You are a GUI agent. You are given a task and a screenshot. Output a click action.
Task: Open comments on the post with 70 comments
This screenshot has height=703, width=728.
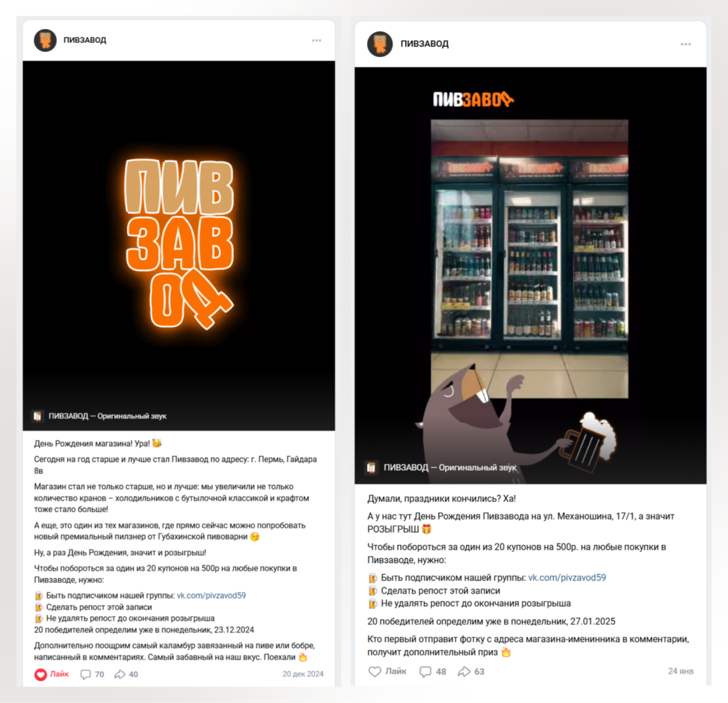tap(92, 674)
